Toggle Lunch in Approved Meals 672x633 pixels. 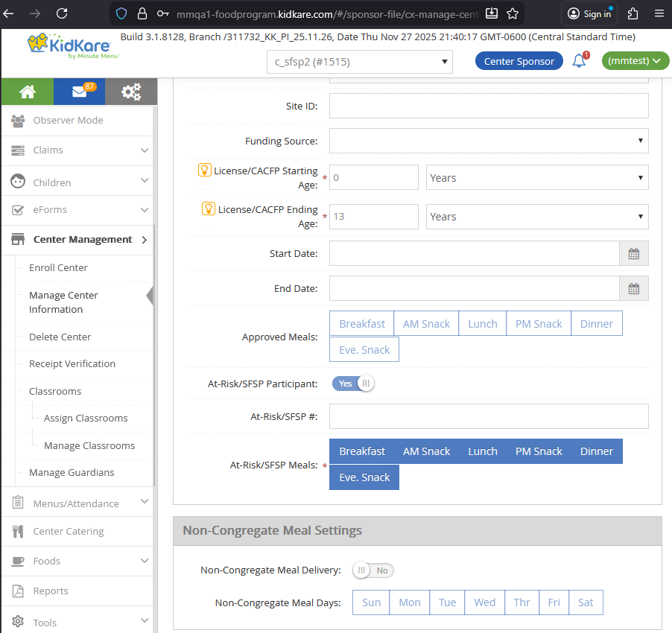click(x=482, y=324)
